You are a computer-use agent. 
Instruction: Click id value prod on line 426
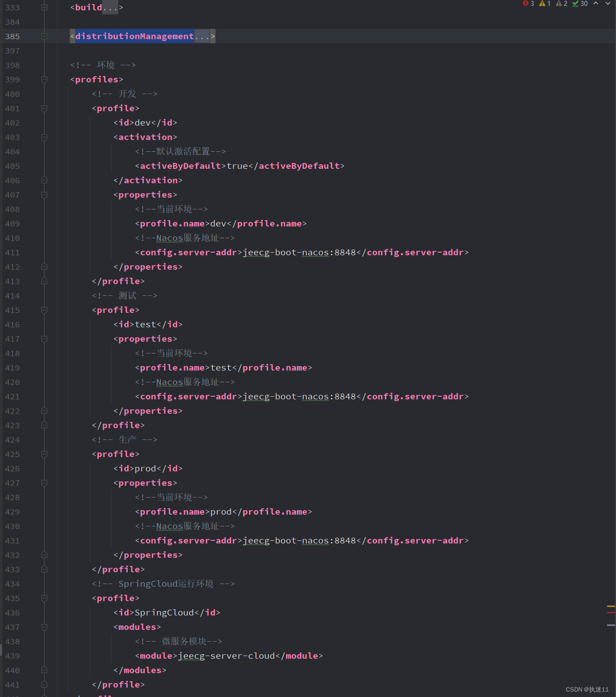click(145, 468)
